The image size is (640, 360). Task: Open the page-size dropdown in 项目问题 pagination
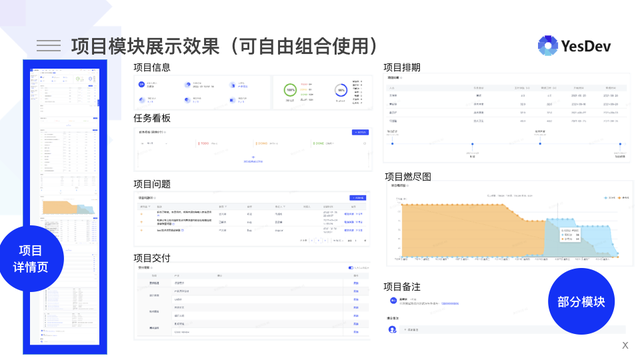pos(338,240)
